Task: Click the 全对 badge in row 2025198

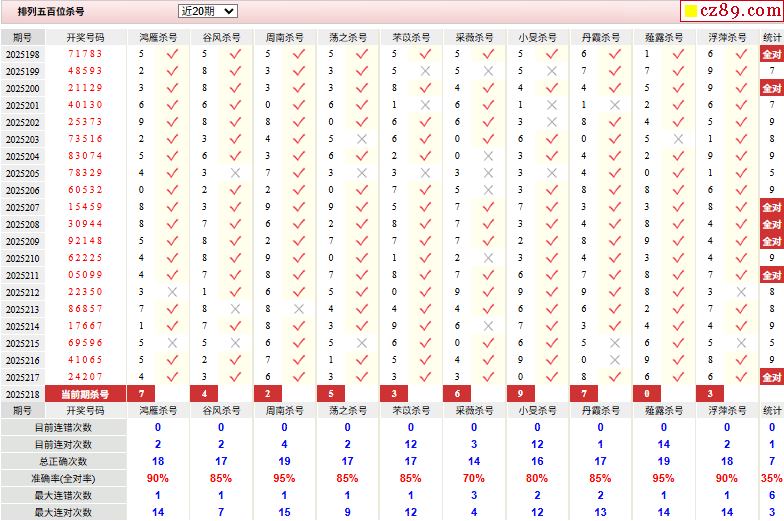Action: coord(772,54)
